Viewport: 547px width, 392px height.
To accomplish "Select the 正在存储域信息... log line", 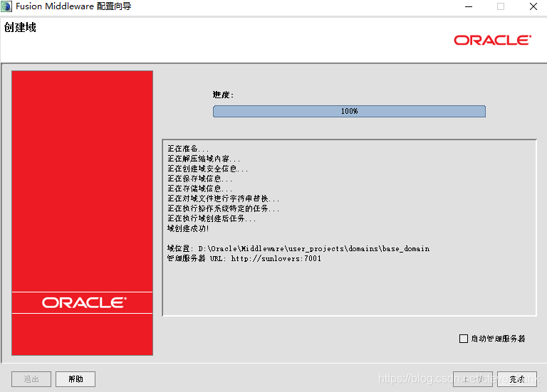I will [x=199, y=189].
